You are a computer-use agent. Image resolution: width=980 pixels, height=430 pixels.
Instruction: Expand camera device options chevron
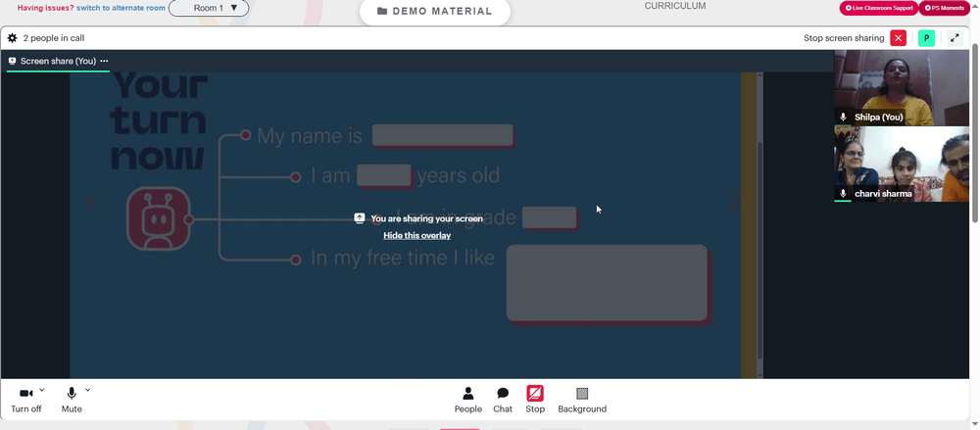(42, 390)
